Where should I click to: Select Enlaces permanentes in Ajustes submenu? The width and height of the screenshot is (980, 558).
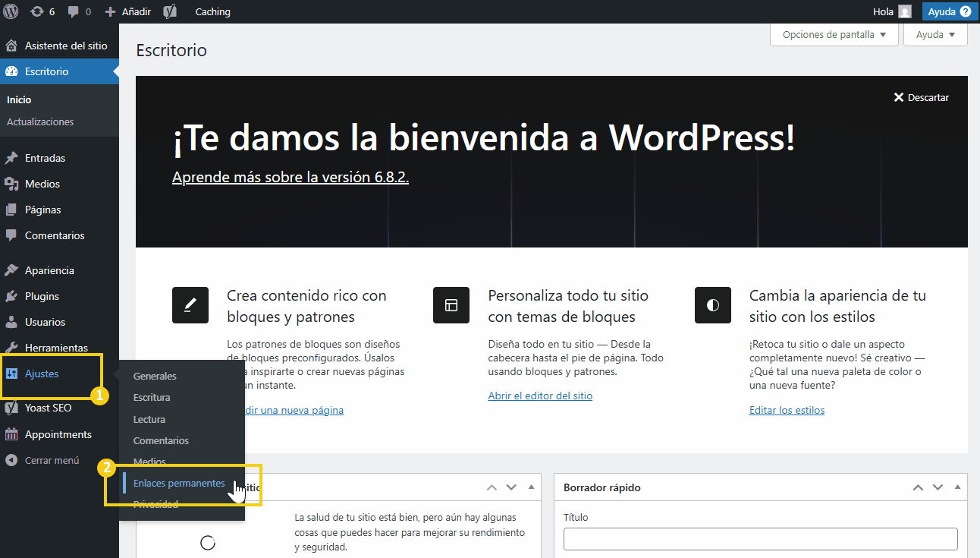(x=179, y=484)
